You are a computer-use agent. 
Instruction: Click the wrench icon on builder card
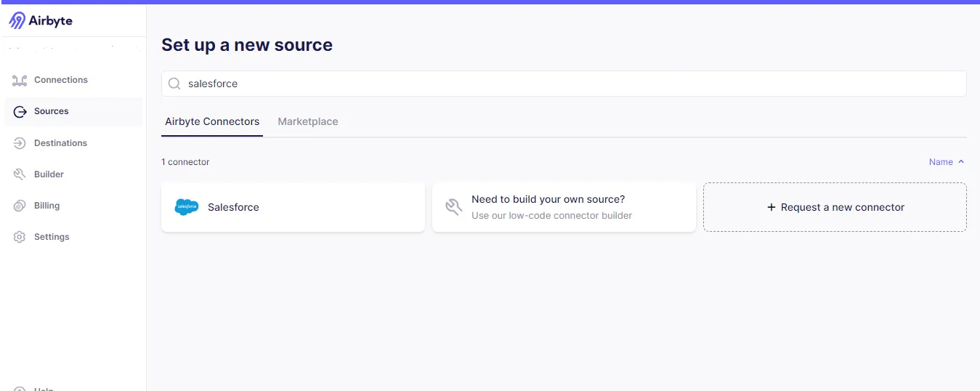[454, 207]
